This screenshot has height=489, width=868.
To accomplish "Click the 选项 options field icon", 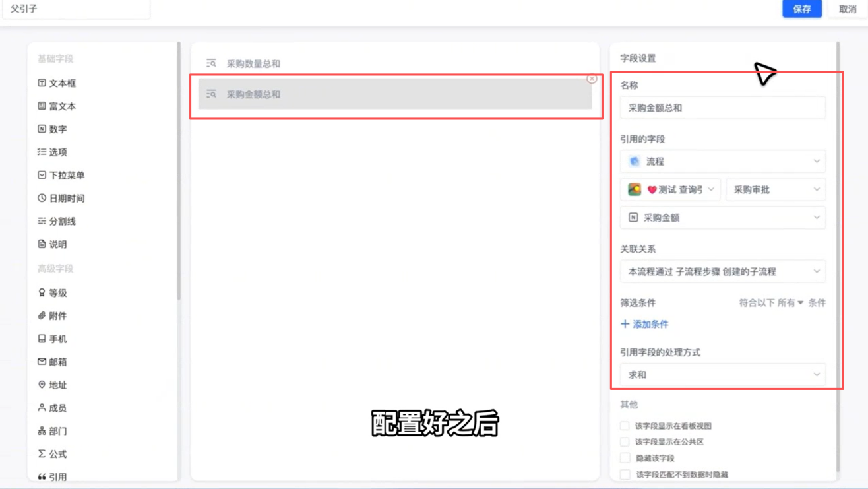I will pyautogui.click(x=42, y=152).
